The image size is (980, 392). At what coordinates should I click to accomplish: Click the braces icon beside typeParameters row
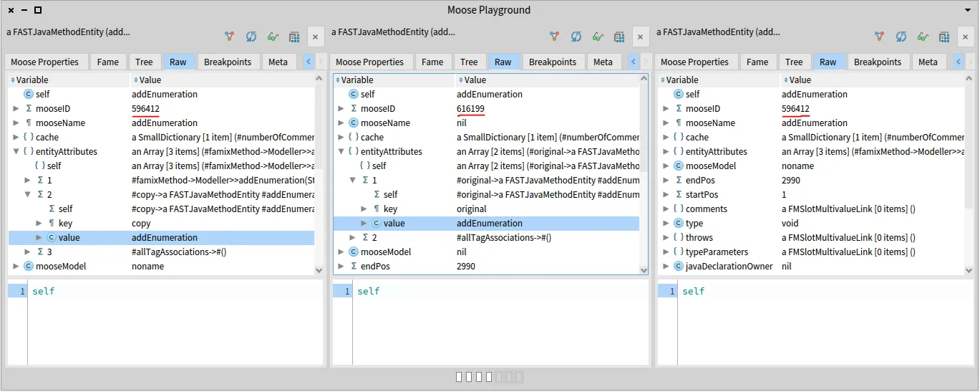point(679,252)
